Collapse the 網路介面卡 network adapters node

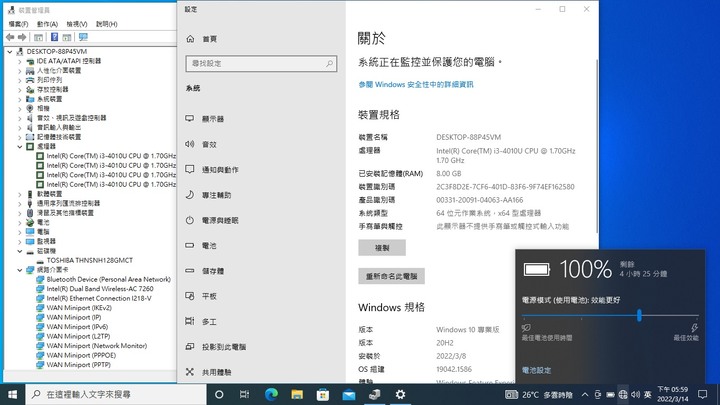20,270
